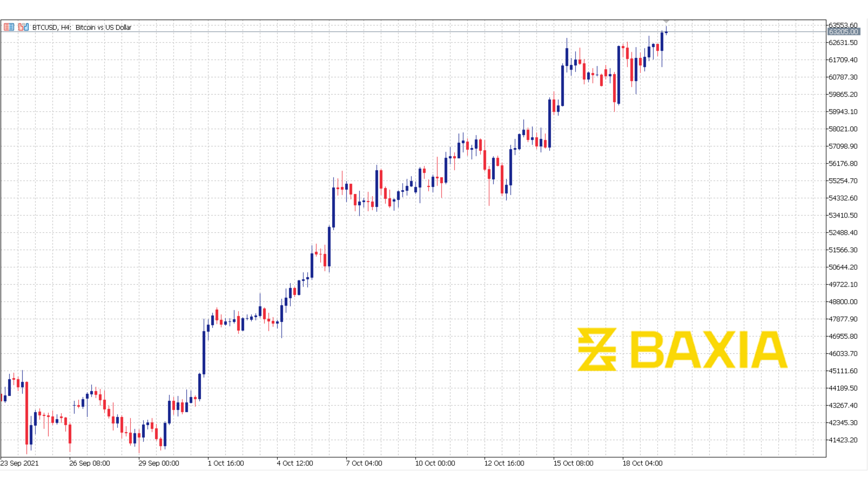Click the 49722.10 price axis label
The width and height of the screenshot is (868, 489).
coord(843,284)
